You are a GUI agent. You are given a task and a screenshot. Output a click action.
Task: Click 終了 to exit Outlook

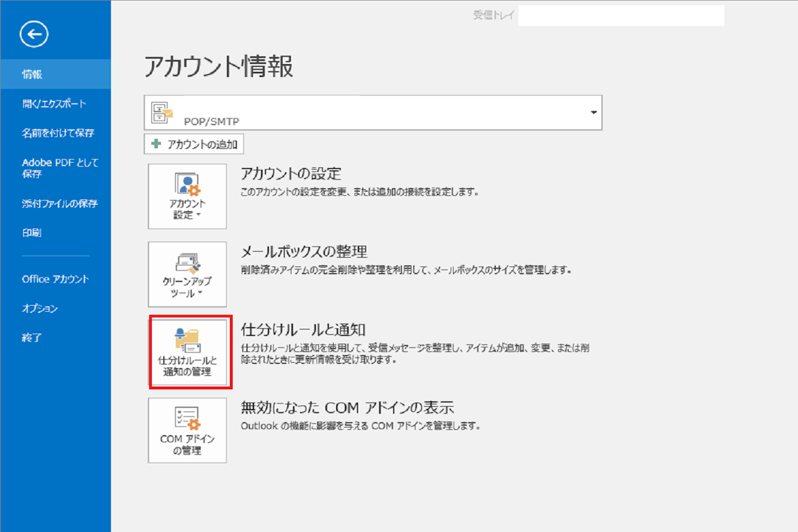point(32,338)
